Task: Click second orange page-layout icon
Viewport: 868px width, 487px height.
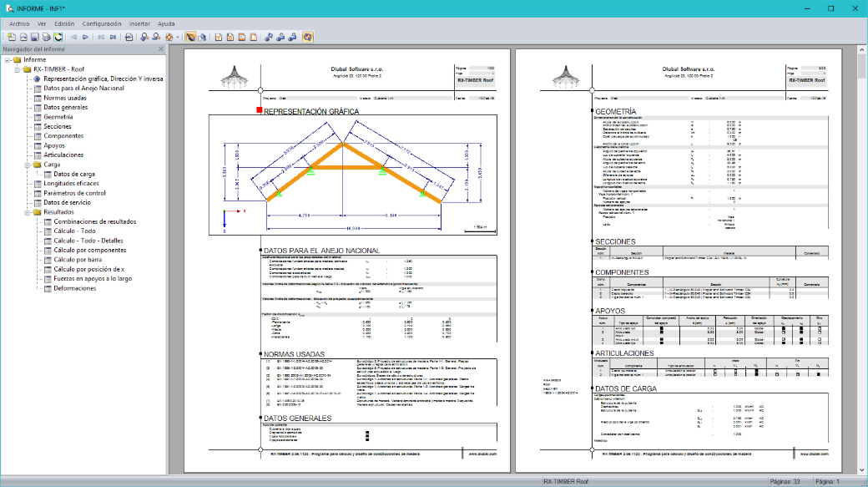Action: point(230,37)
